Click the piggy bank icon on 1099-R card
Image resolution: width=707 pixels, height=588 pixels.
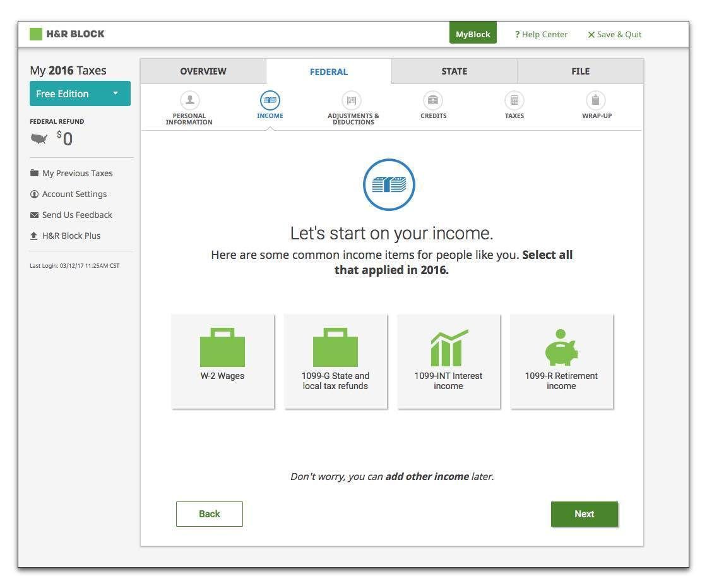tap(561, 347)
